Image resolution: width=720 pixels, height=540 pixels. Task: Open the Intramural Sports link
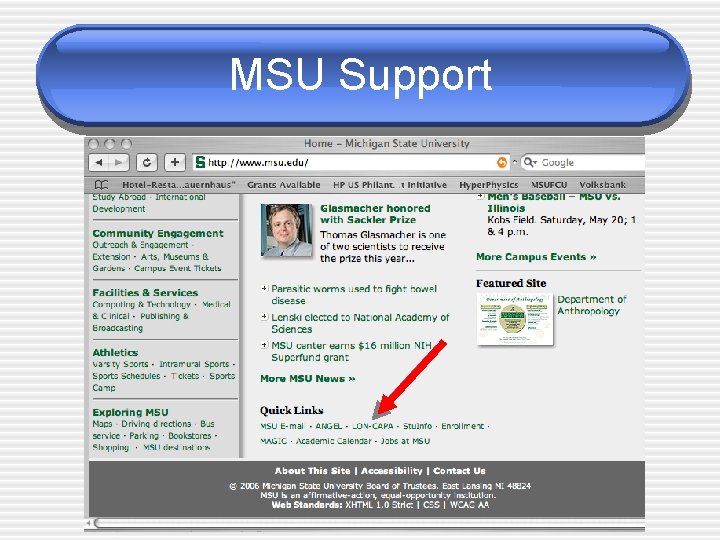point(194,364)
